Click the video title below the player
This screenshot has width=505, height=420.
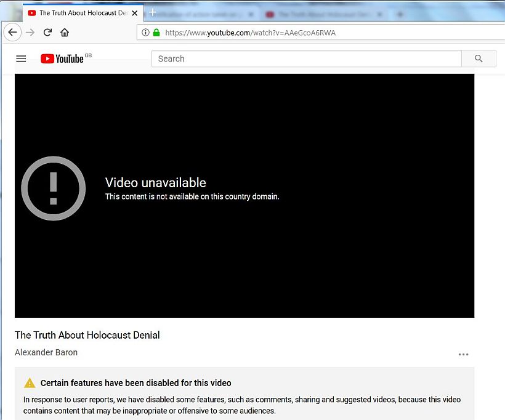pyautogui.click(x=87, y=336)
